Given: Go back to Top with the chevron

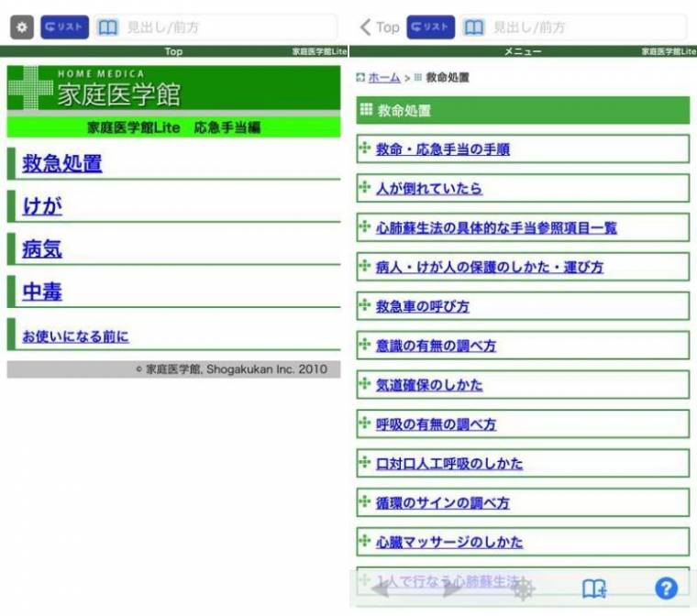Looking at the screenshot, I should 379,27.
